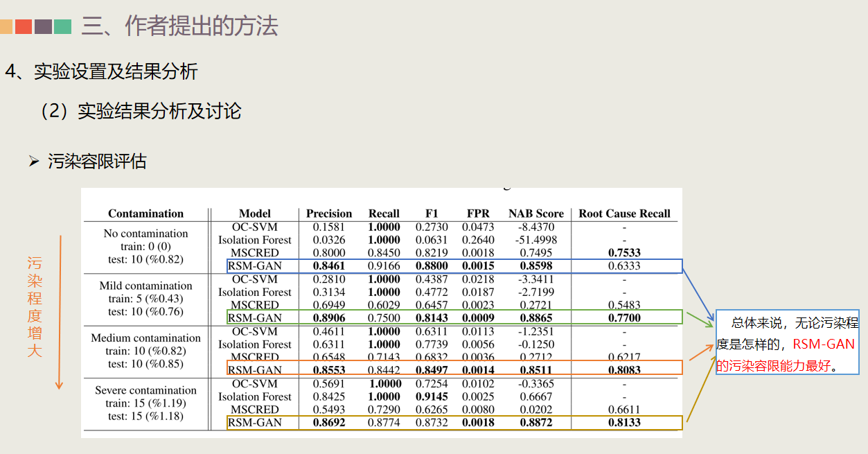Click the dark purple square in the title bar
Viewport: 868px width, 454px height.
pyautogui.click(x=43, y=26)
